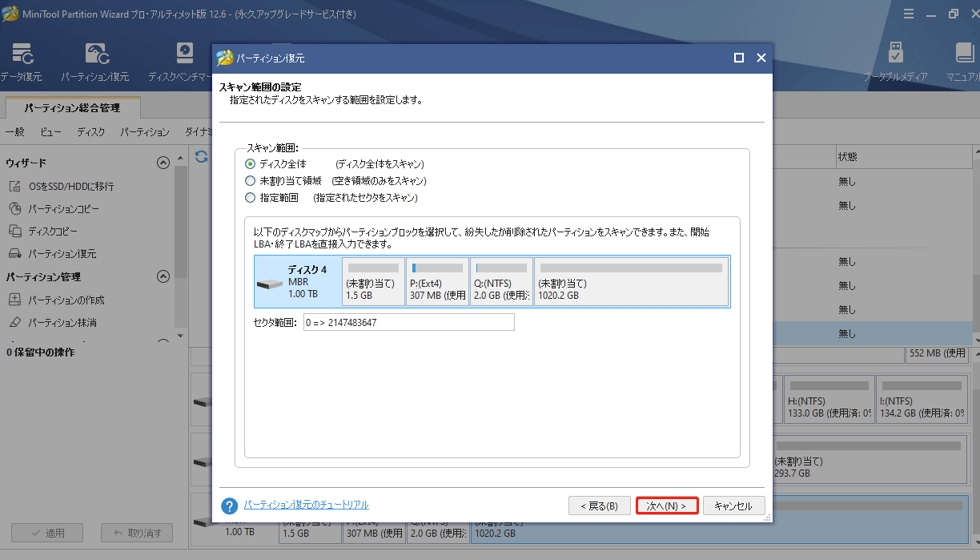Screen dimensions: 980x560
Task: Collapse the ウィザード section
Action: [163, 163]
